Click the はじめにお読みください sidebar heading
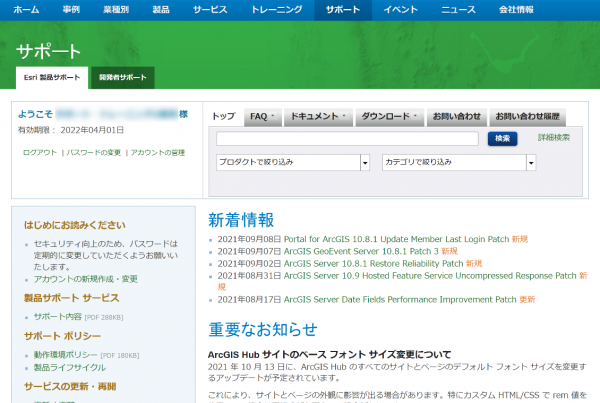Image resolution: width=600 pixels, height=403 pixels. click(x=75, y=225)
